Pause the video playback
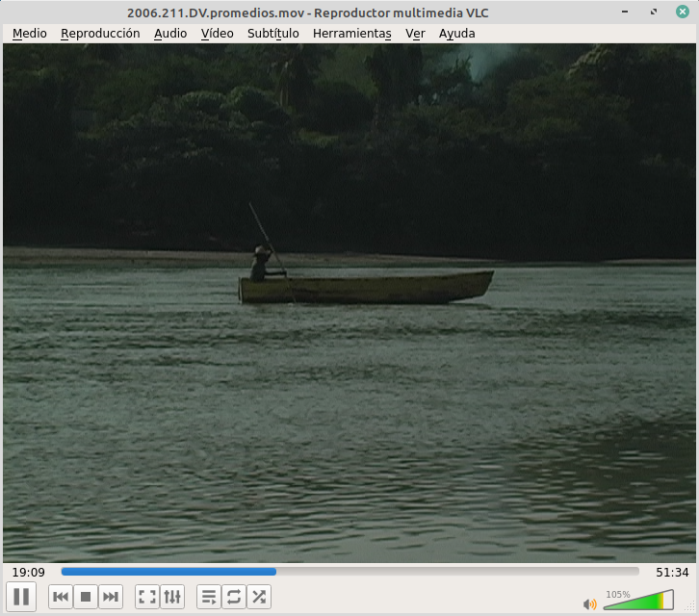This screenshot has height=616, width=699. [21, 597]
